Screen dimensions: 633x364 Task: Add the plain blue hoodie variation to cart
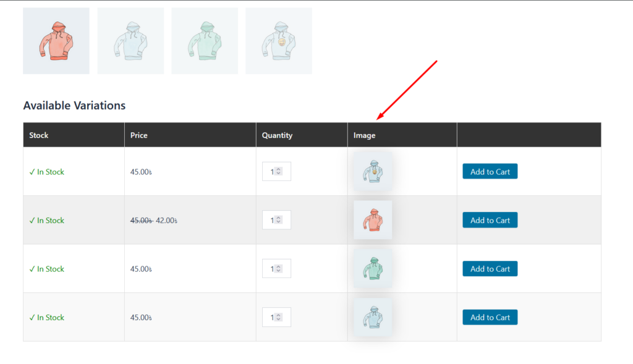[490, 317]
